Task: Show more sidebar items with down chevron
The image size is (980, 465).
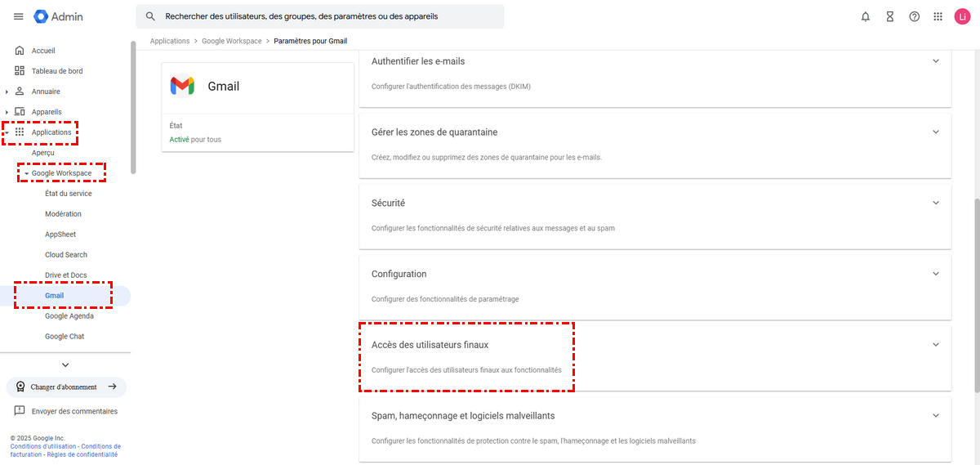Action: 65,364
